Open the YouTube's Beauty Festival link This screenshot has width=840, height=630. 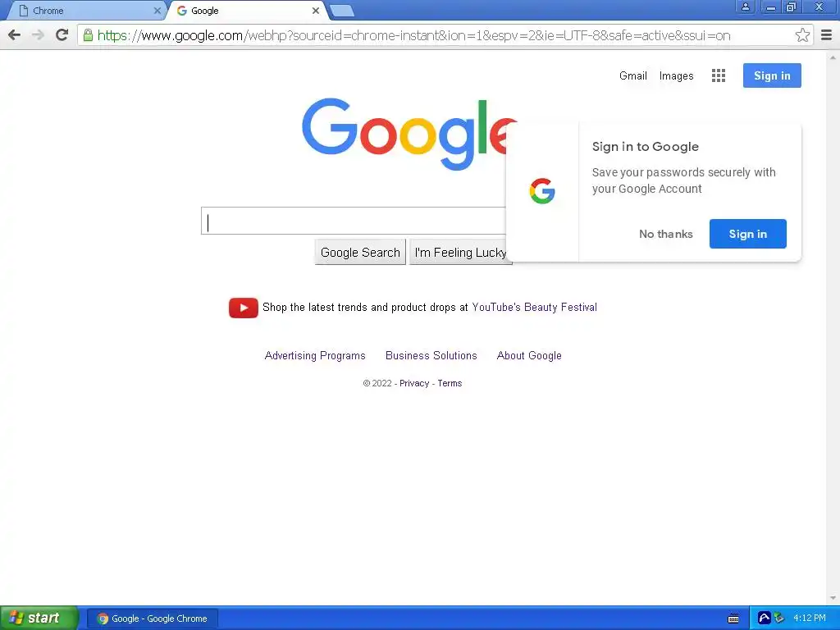tap(534, 308)
